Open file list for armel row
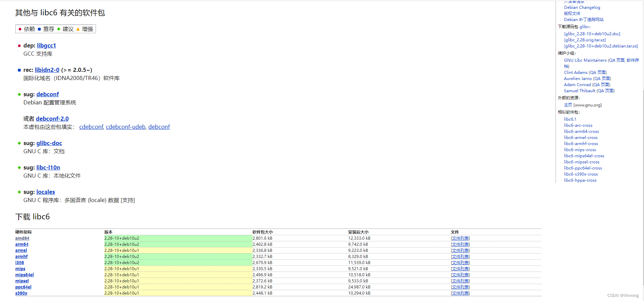 460,250
